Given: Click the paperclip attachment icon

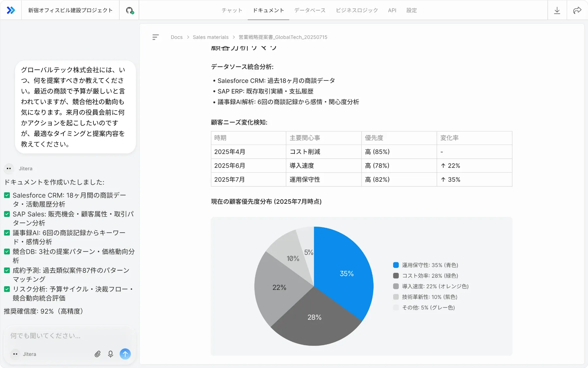Looking at the screenshot, I should pos(97,354).
